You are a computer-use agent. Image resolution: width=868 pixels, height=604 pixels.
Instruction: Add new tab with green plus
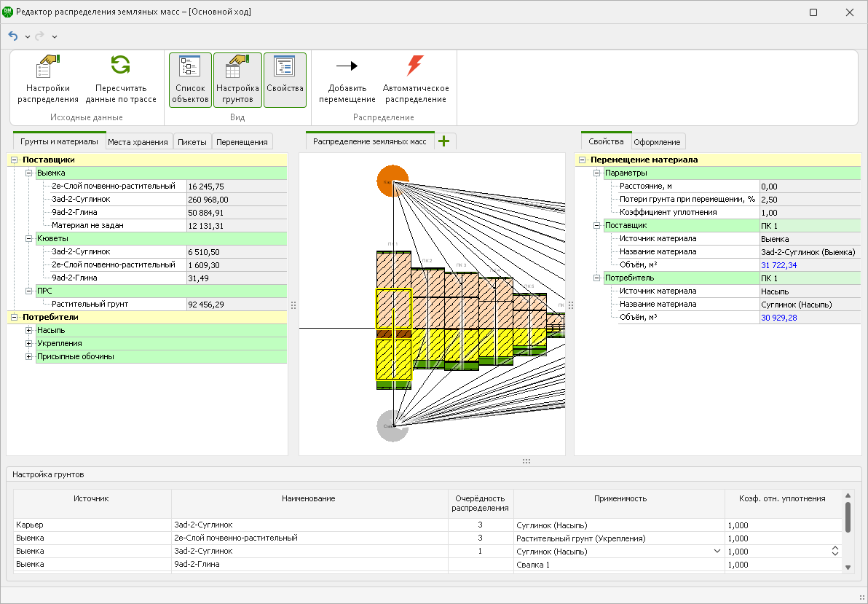444,141
